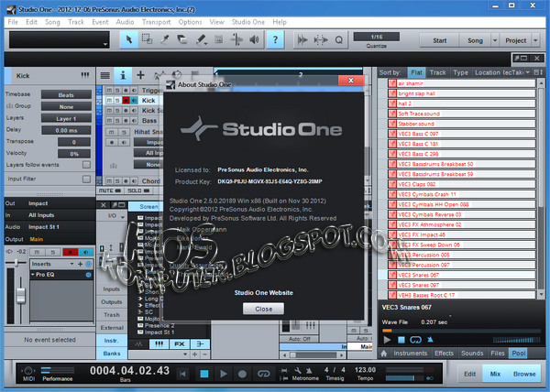Open the Mix view button
This screenshot has width=550, height=392.
495,374
